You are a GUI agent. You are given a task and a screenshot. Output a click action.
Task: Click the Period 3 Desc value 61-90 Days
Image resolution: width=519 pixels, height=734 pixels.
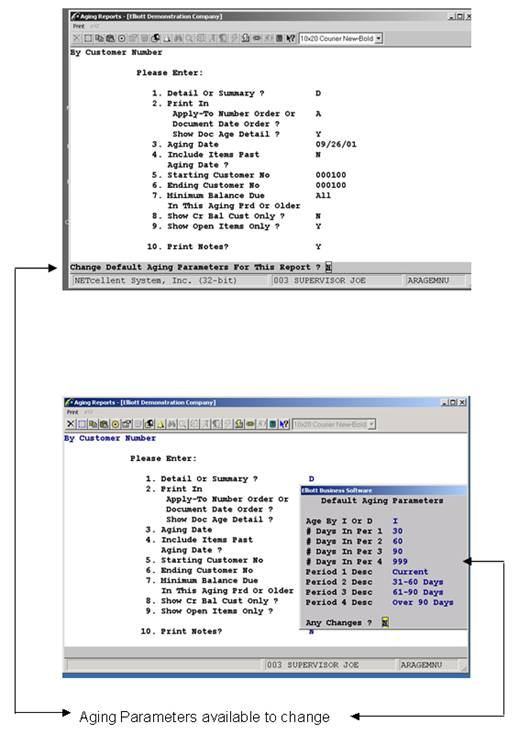[417, 592]
